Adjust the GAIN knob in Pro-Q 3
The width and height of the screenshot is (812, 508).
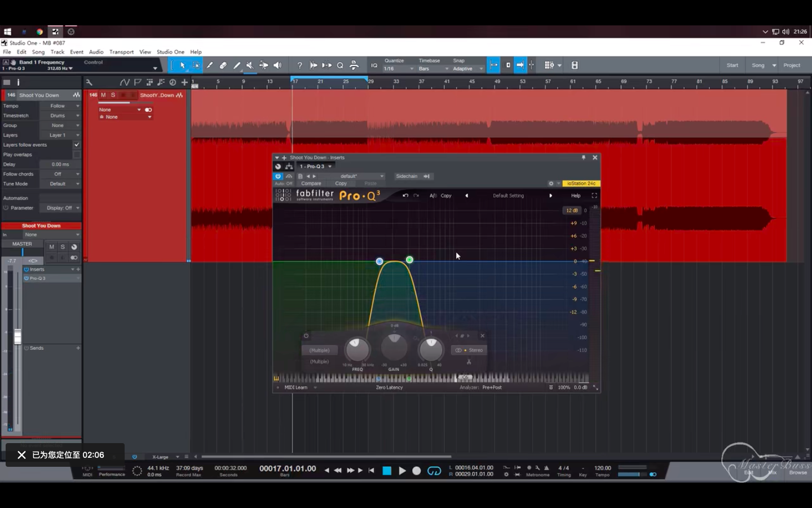pyautogui.click(x=394, y=347)
